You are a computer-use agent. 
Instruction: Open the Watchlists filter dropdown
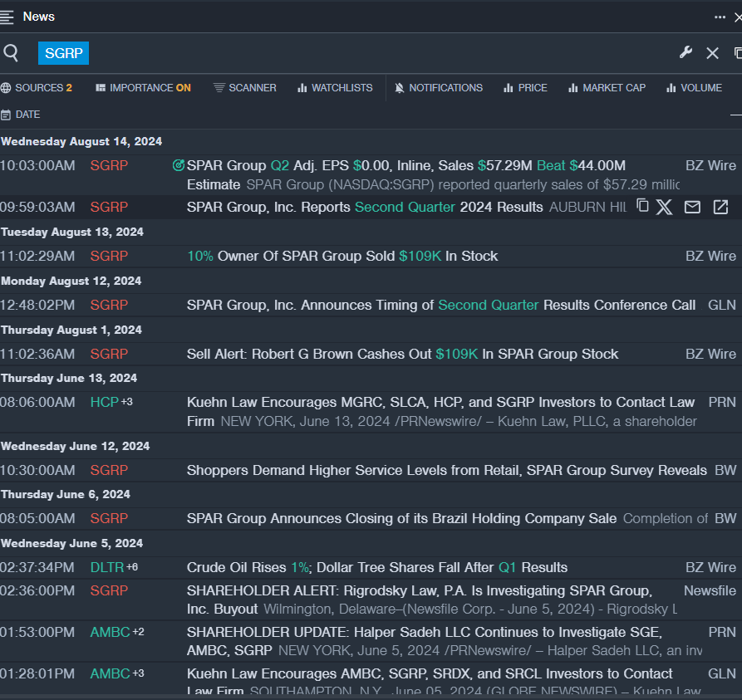click(335, 88)
